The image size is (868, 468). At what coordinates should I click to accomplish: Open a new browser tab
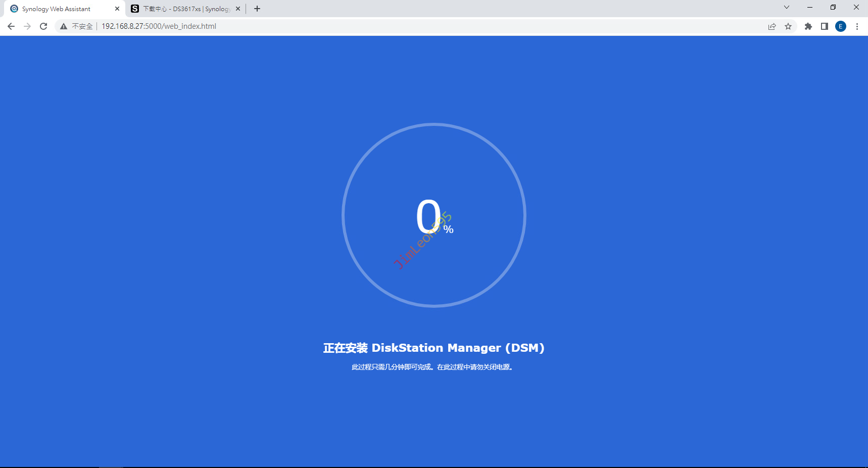[x=257, y=9]
